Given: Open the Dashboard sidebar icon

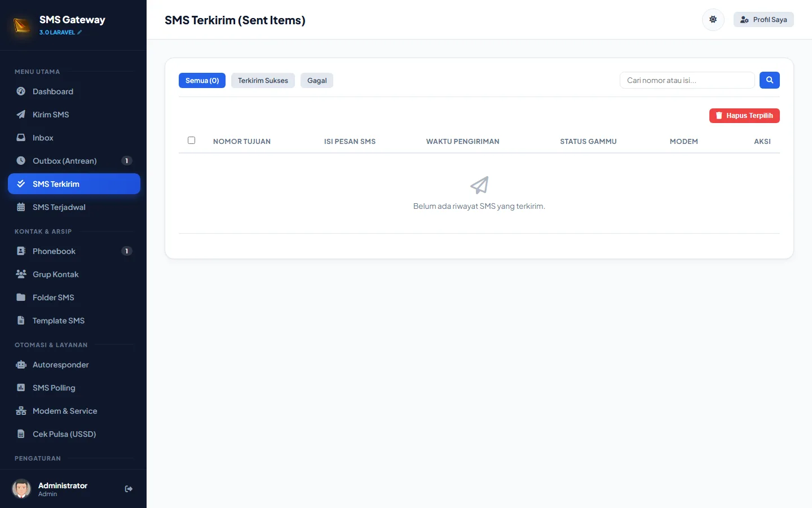Looking at the screenshot, I should 21,91.
